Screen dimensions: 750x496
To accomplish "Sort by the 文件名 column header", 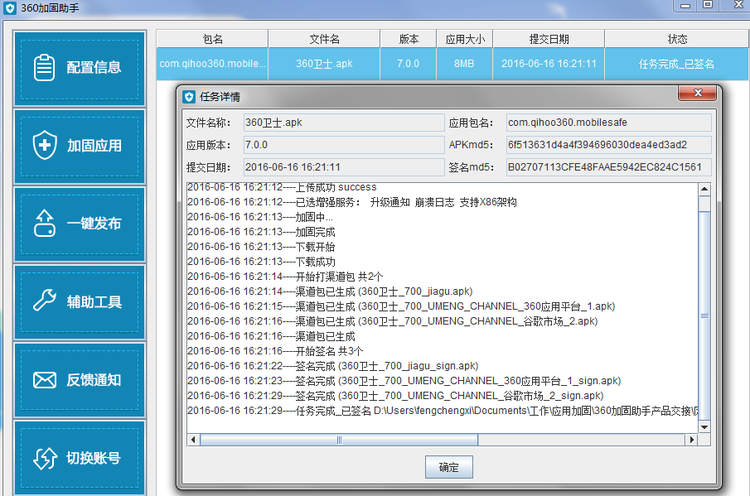I will coord(324,39).
